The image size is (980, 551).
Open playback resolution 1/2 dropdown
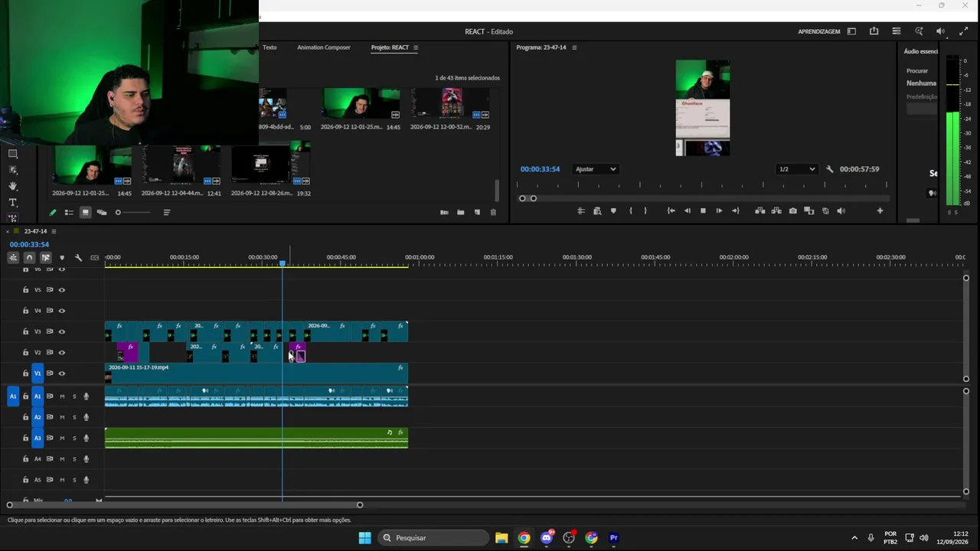(797, 169)
